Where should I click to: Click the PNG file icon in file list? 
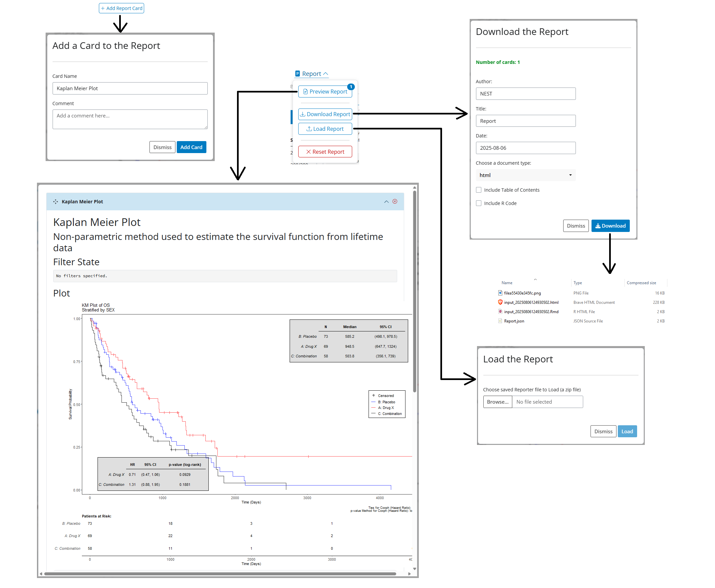click(x=500, y=293)
